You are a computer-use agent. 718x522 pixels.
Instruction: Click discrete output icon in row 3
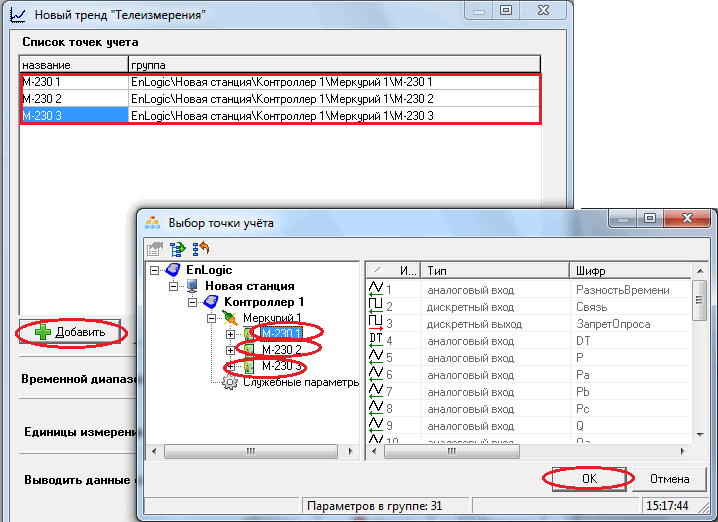375,323
